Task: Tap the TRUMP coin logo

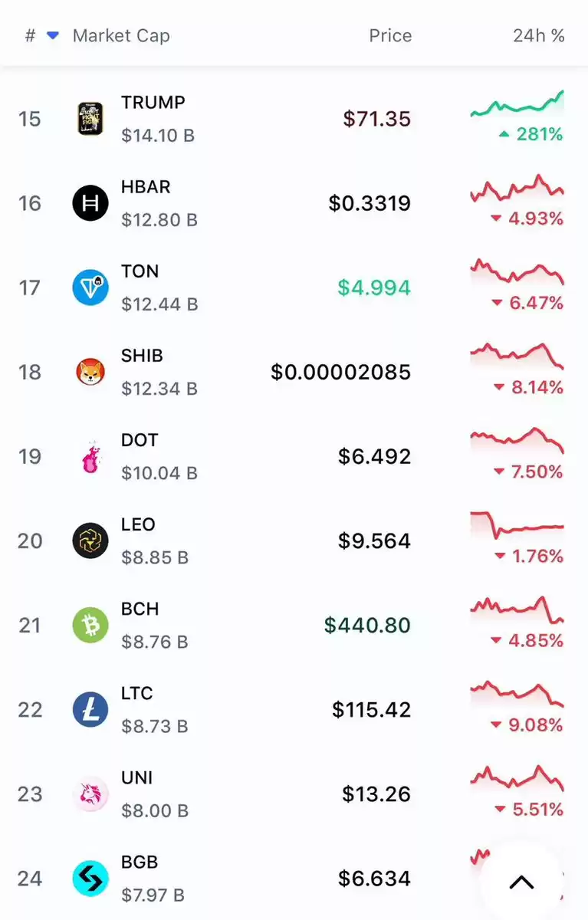Action: point(90,119)
